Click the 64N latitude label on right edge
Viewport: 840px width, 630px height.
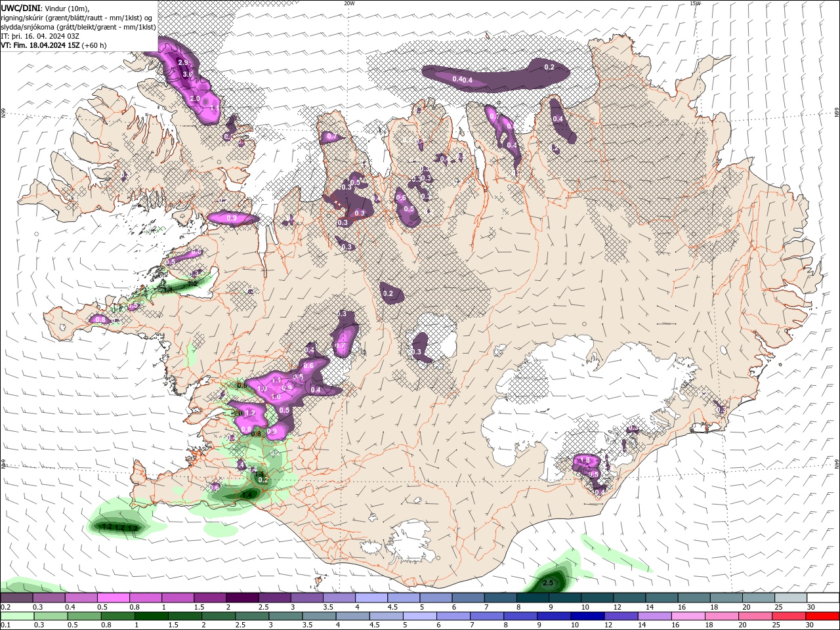[x=837, y=463]
